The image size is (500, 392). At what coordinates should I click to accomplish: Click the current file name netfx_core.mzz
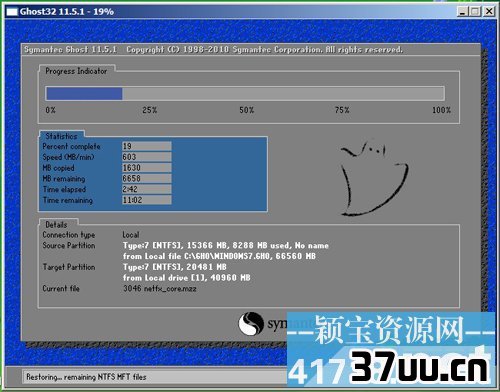(x=170, y=289)
